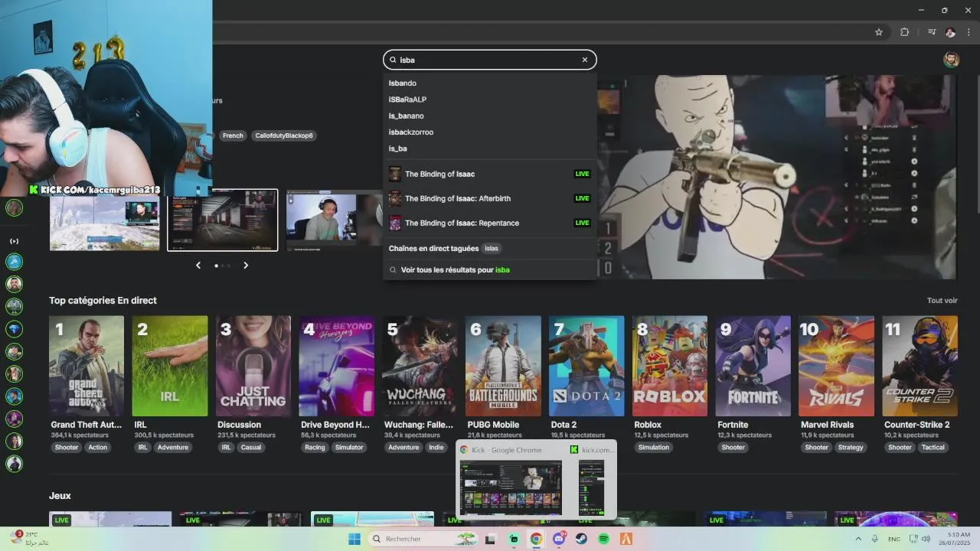Open the Just Chatting category cover
Screen dimensions: 980x551
point(253,366)
